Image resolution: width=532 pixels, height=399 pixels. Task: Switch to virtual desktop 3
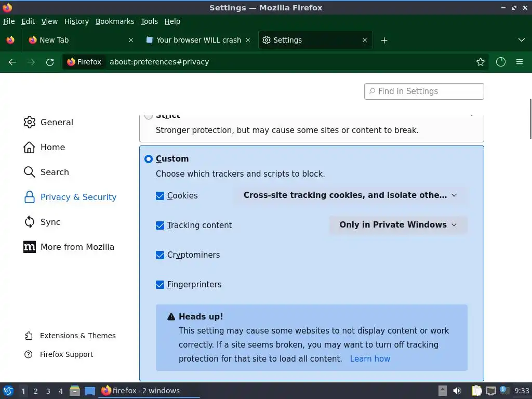click(x=48, y=391)
